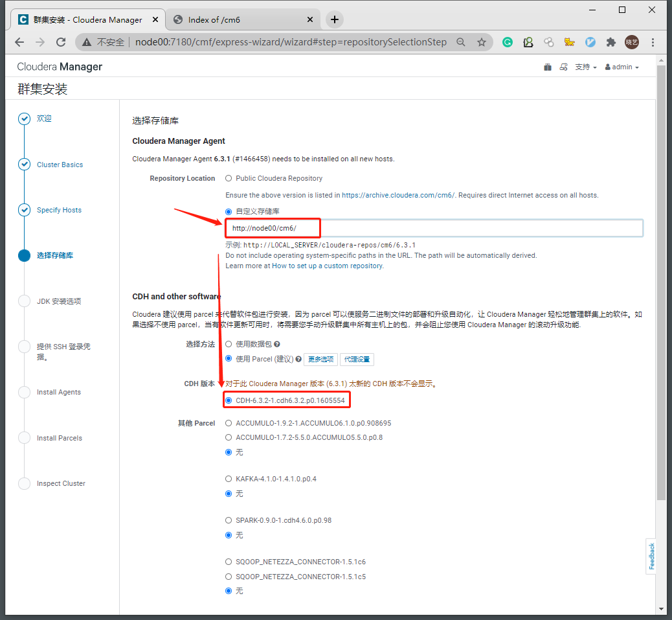Reload the page with the refresh icon

[61, 42]
